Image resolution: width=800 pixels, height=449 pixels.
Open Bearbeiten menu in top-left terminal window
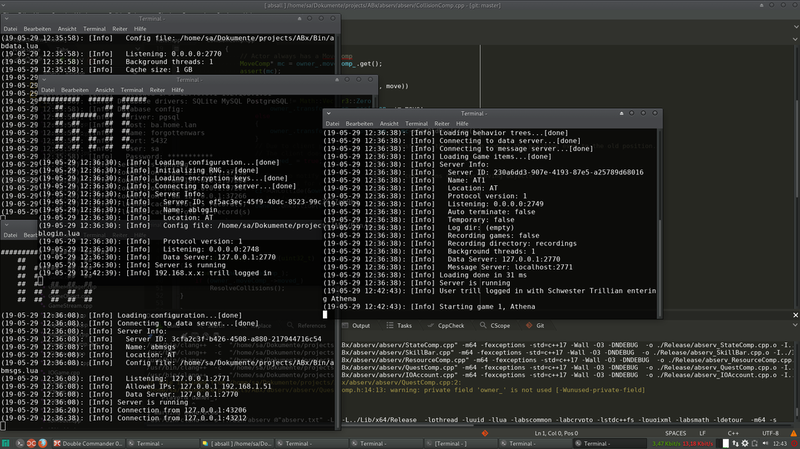37,29
